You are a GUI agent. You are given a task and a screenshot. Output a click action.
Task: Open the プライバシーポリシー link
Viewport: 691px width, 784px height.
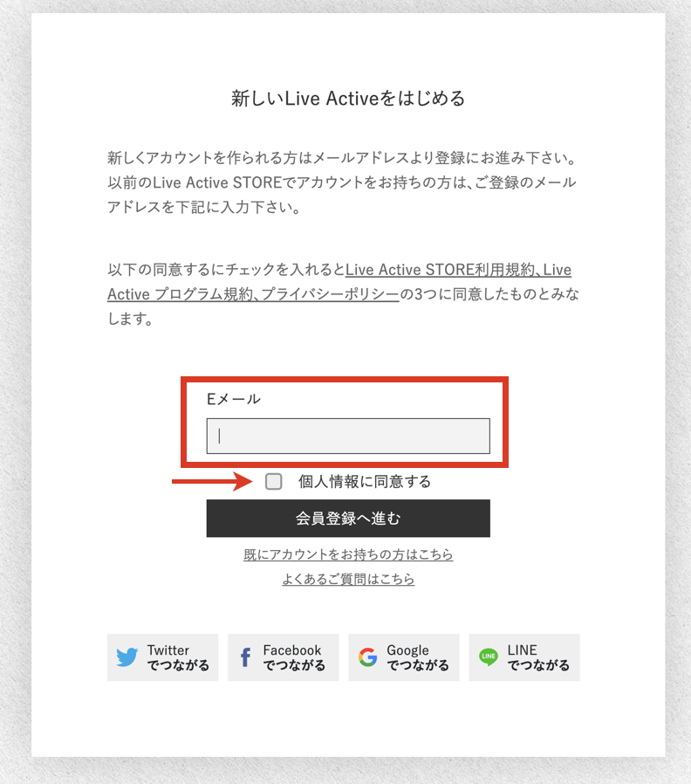pos(331,294)
